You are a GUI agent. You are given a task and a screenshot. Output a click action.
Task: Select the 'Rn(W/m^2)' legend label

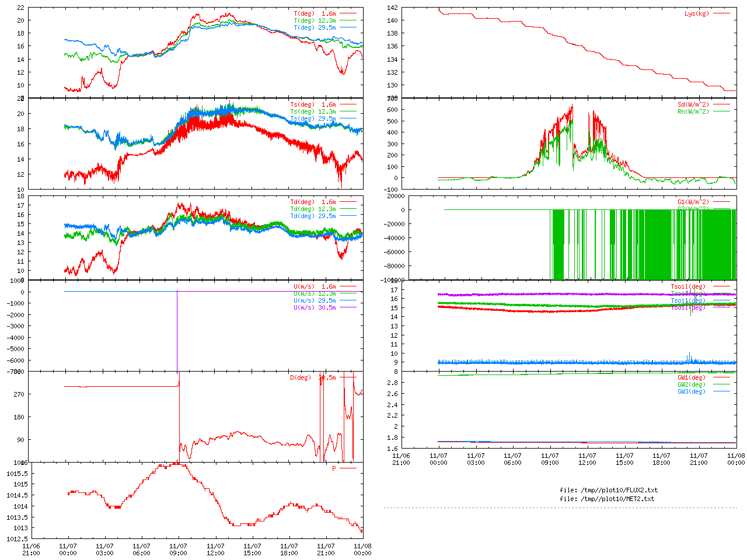pos(693,111)
